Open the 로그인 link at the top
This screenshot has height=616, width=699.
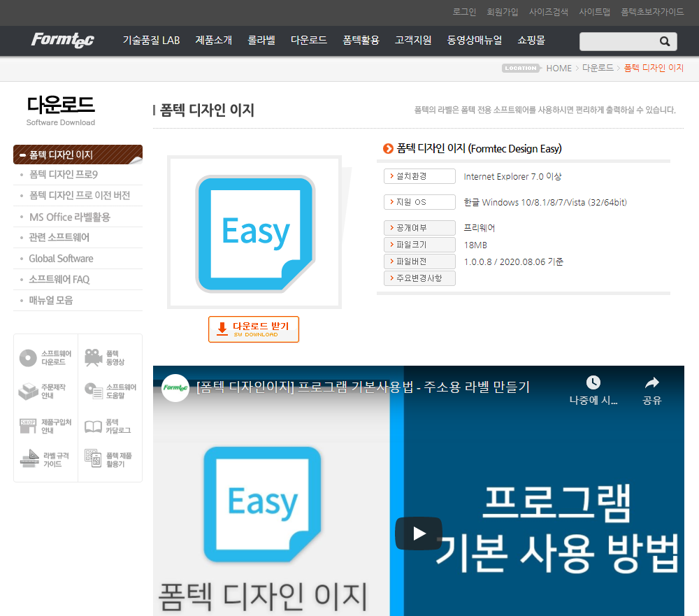[464, 12]
